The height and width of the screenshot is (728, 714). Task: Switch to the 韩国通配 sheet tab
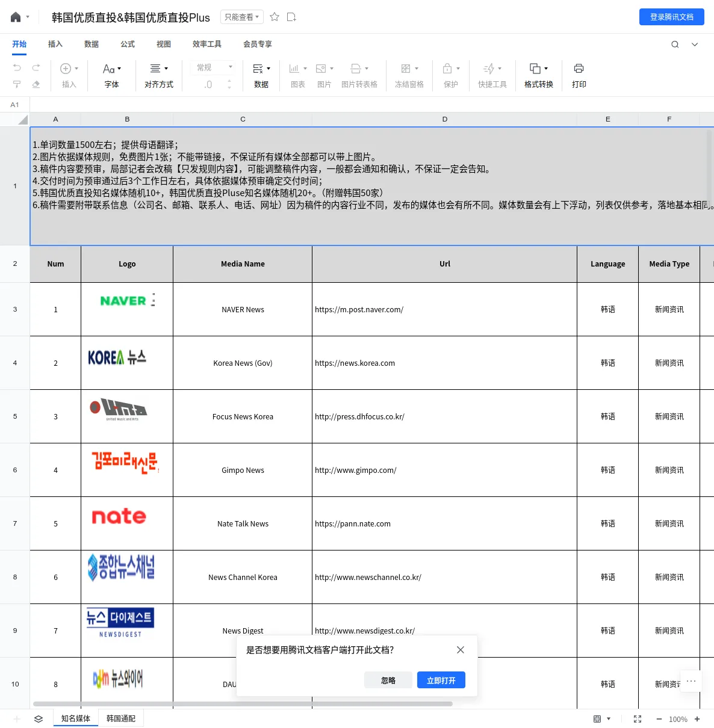pyautogui.click(x=121, y=718)
